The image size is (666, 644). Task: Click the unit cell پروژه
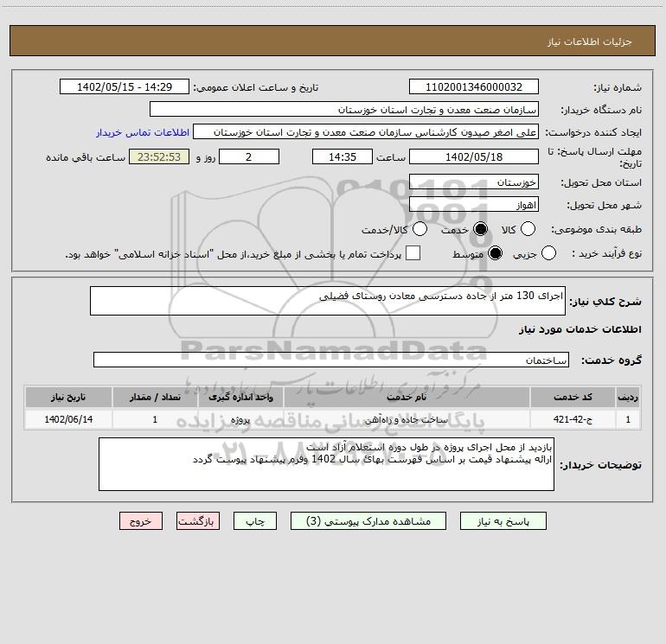pos(240,419)
